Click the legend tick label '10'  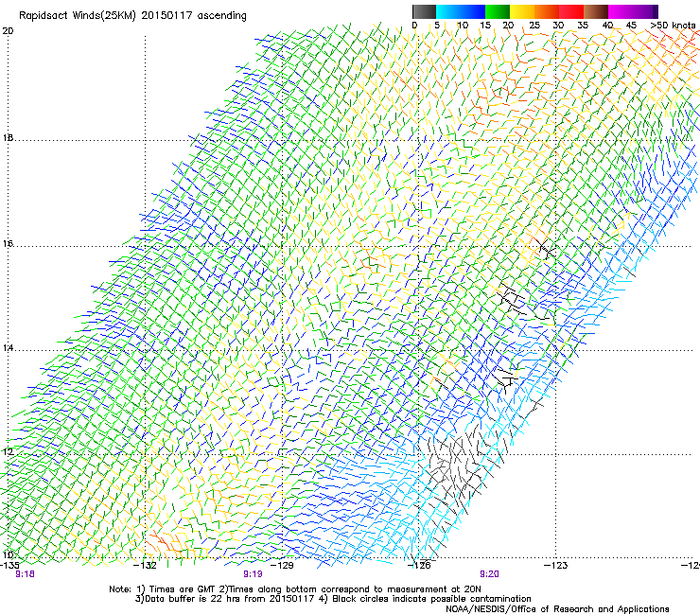tap(463, 26)
